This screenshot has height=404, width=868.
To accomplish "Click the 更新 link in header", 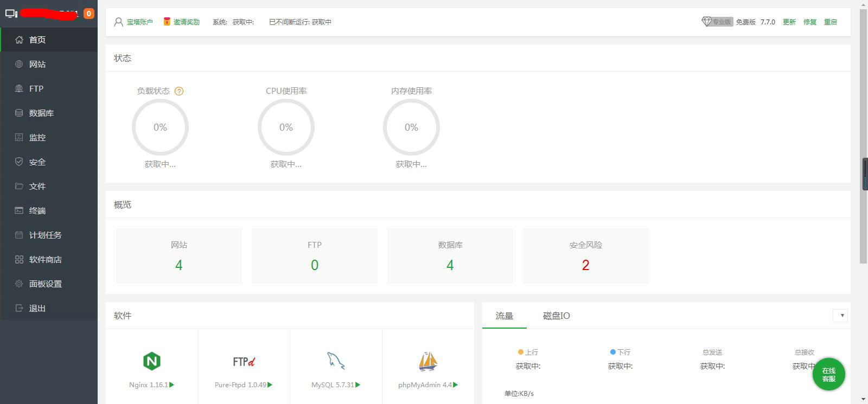I will [x=789, y=22].
